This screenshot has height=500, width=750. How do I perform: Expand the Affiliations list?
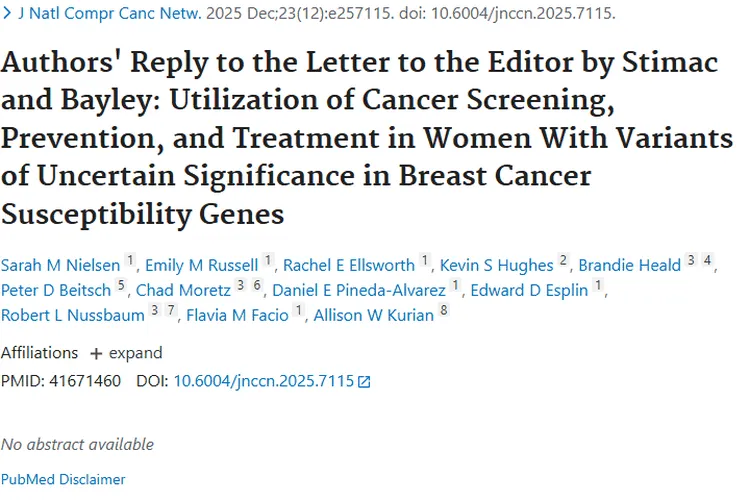click(x=125, y=353)
